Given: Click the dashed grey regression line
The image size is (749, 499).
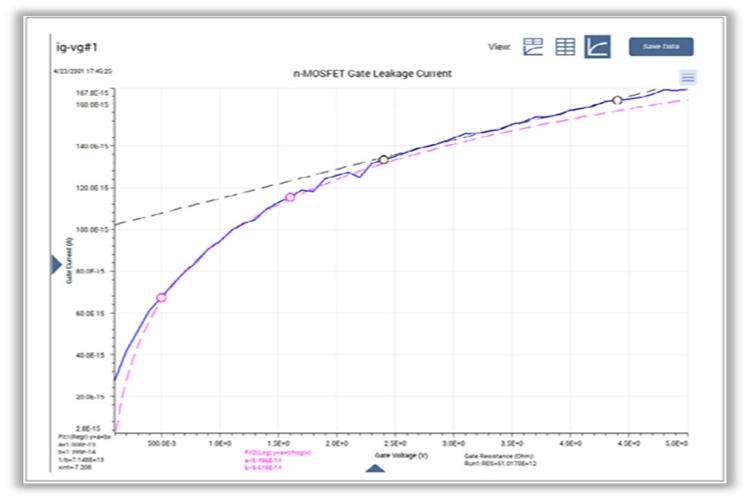Looking at the screenshot, I should (x=248, y=191).
